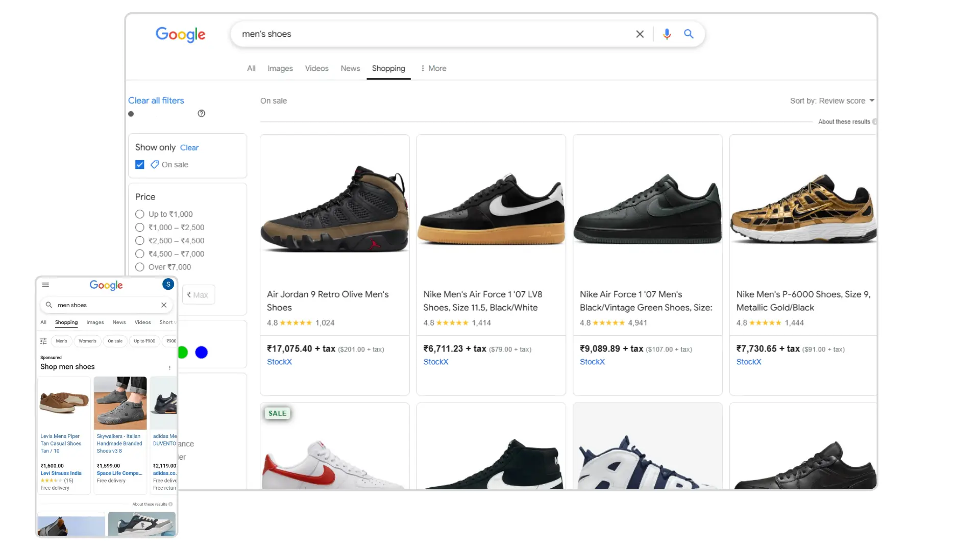This screenshot has width=980, height=551.
Task: Select the blue color swatch
Action: pos(202,352)
